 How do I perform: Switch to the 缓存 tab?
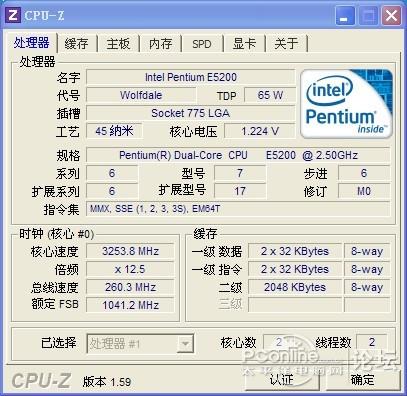point(77,44)
